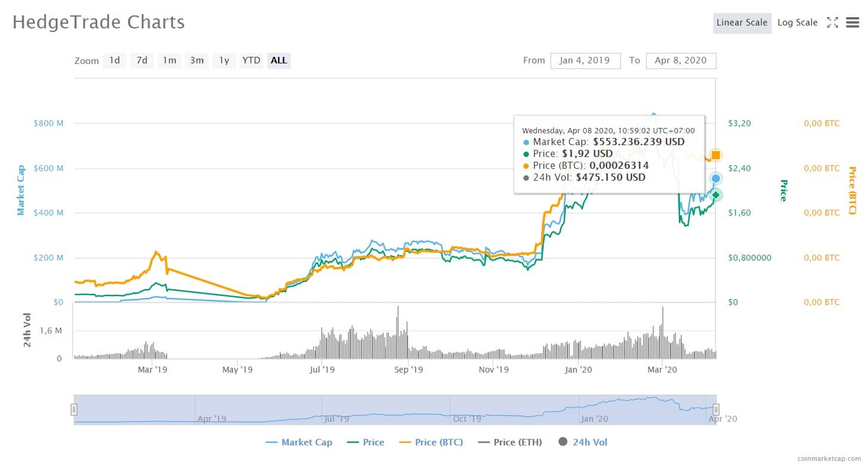Click the Jan '20 date label
This screenshot has height=465, width=868.
pos(578,370)
